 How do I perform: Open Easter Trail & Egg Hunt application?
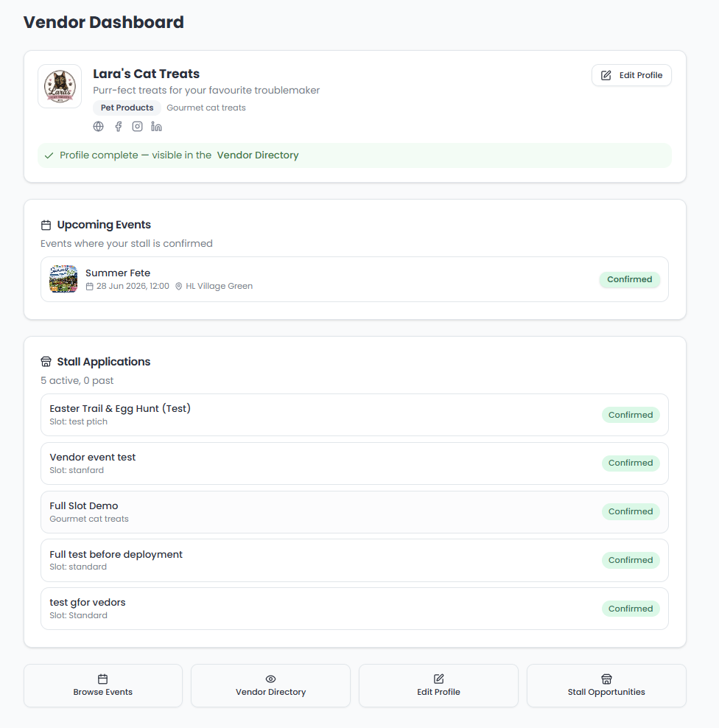pos(354,415)
